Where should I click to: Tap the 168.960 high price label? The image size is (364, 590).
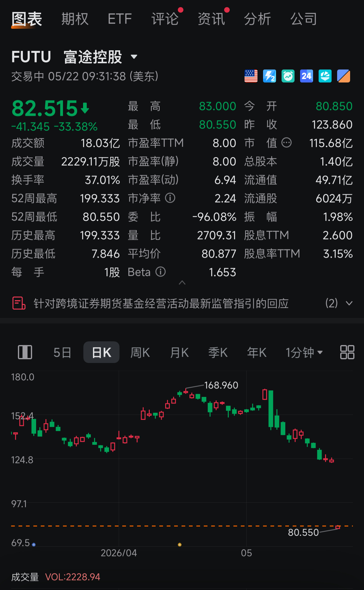pos(221,385)
